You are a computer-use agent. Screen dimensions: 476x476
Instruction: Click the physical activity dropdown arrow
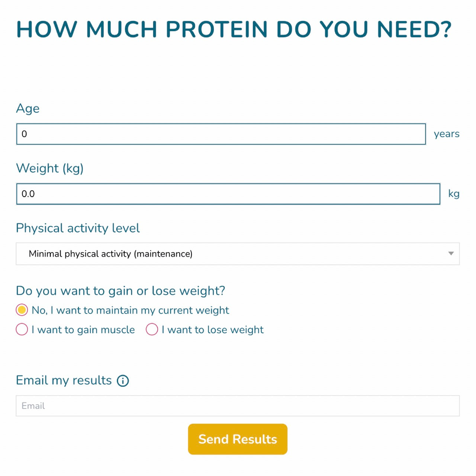tap(451, 254)
